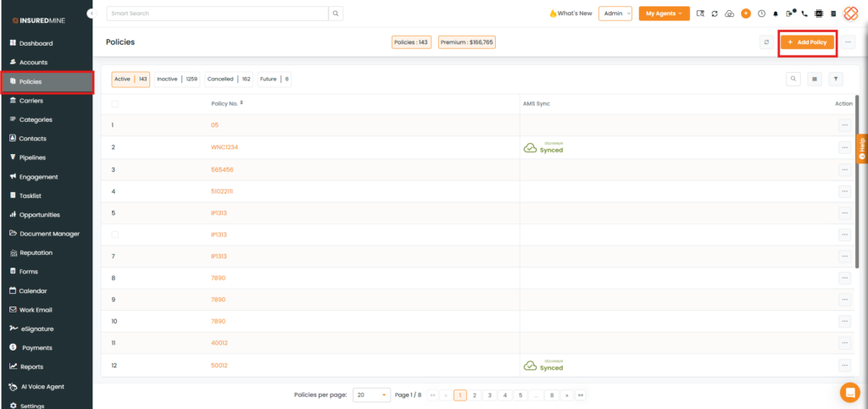Open Carriers in the sidebar

click(x=31, y=101)
